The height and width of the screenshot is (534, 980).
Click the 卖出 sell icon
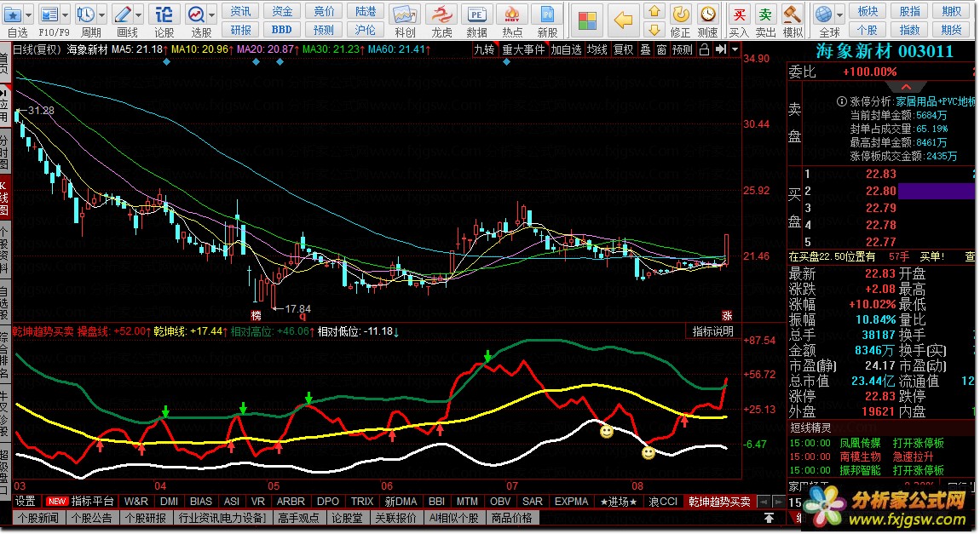coord(765,14)
